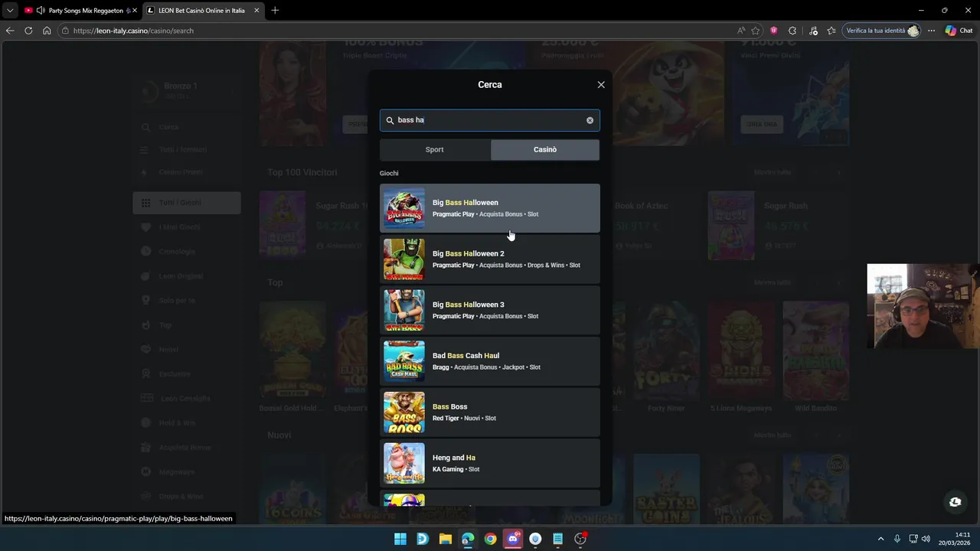Open Bad Bass Cash Haul result

tap(490, 361)
